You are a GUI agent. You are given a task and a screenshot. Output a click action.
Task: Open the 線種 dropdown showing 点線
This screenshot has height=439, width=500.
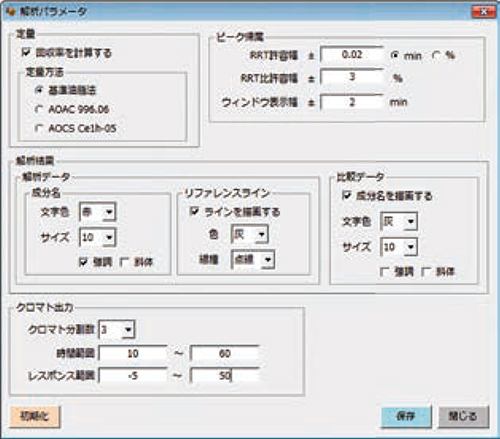tap(253, 260)
